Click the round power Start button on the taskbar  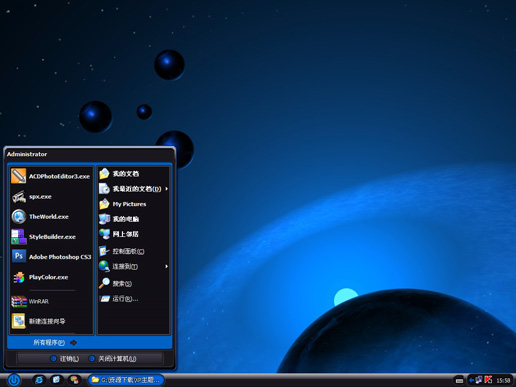tap(14, 380)
